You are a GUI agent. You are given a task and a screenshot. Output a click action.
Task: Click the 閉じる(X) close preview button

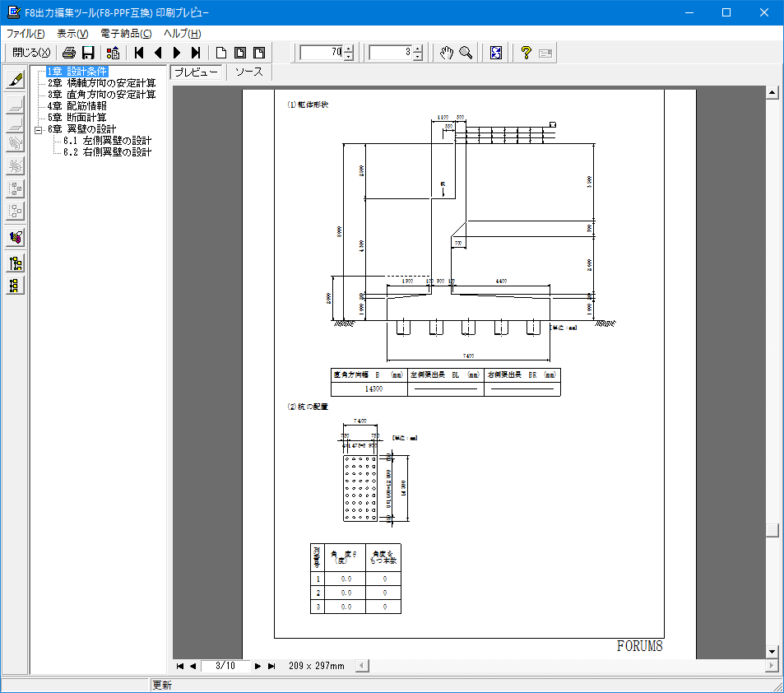pos(31,53)
